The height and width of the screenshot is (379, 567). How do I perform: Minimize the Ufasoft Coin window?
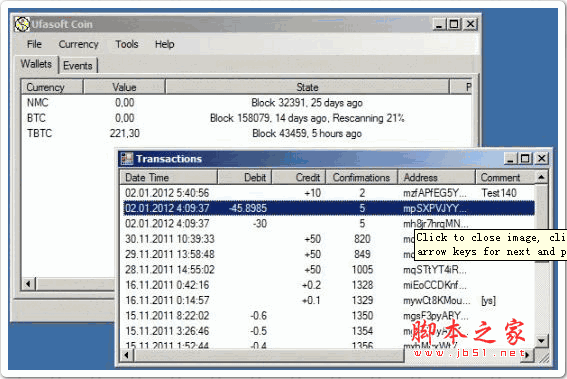[439, 24]
